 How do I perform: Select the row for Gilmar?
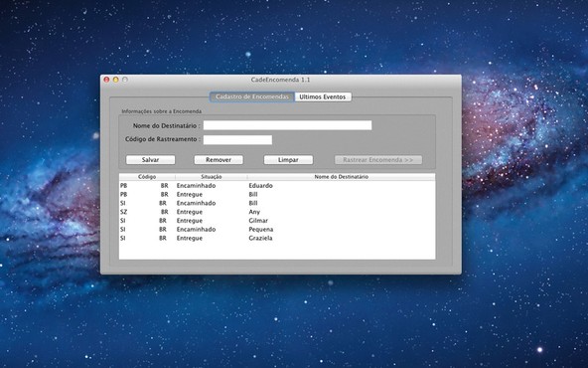(x=277, y=221)
